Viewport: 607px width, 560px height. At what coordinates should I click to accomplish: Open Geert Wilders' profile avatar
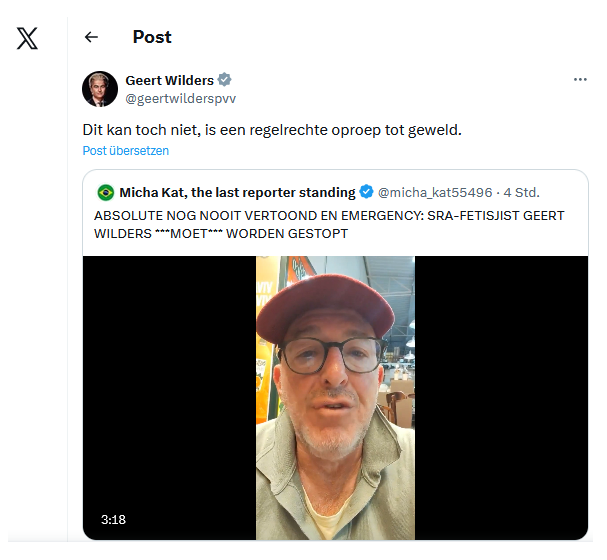coord(100,89)
